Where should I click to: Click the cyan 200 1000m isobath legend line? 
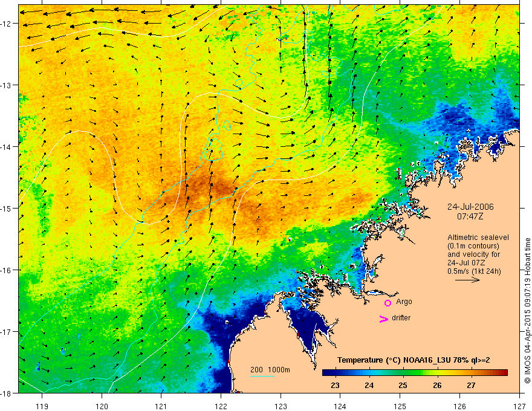pos(262,377)
